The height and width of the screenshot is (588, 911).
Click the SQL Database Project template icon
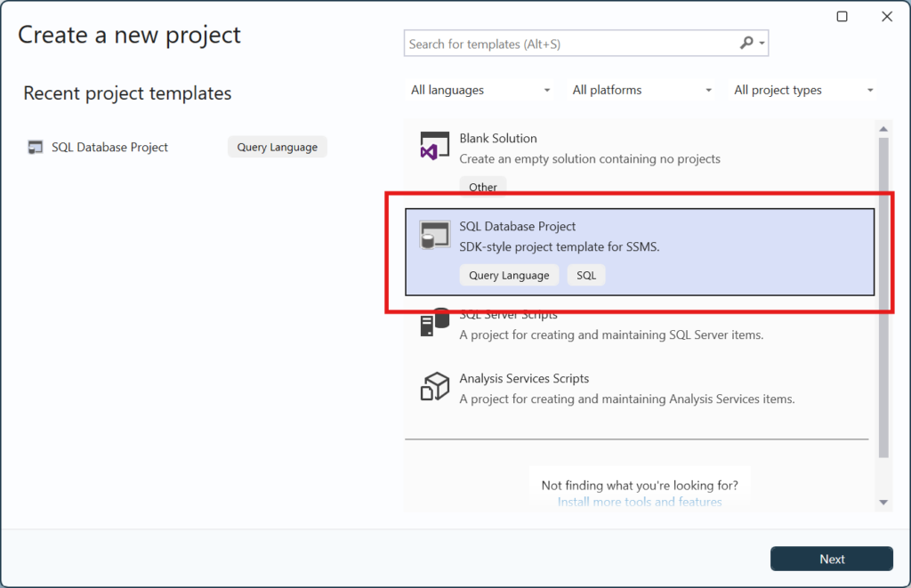pos(431,236)
